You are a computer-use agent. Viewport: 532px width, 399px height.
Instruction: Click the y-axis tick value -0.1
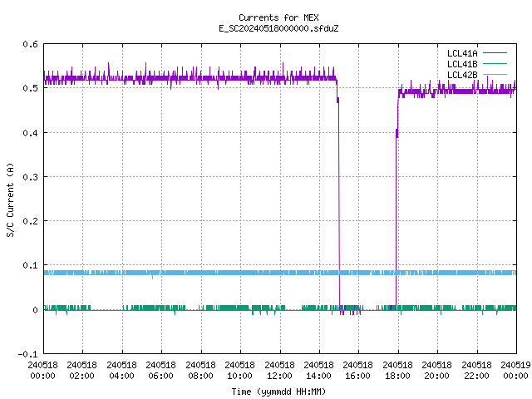(27, 354)
